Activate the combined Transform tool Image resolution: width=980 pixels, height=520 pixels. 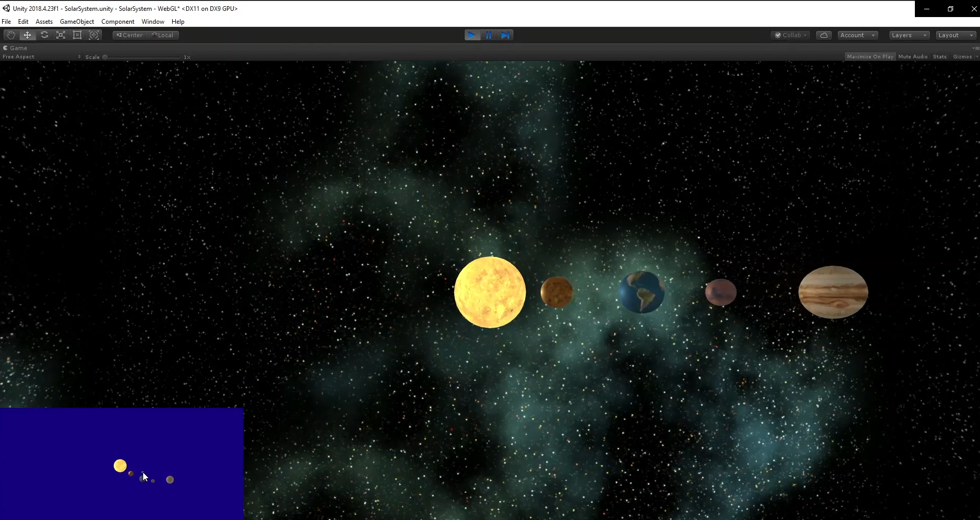(94, 35)
